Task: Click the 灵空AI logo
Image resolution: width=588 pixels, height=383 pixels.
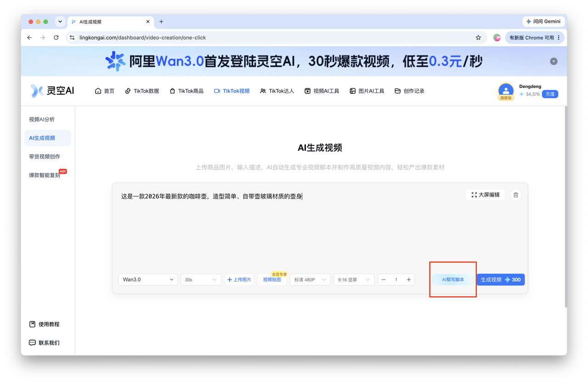Action: [52, 91]
